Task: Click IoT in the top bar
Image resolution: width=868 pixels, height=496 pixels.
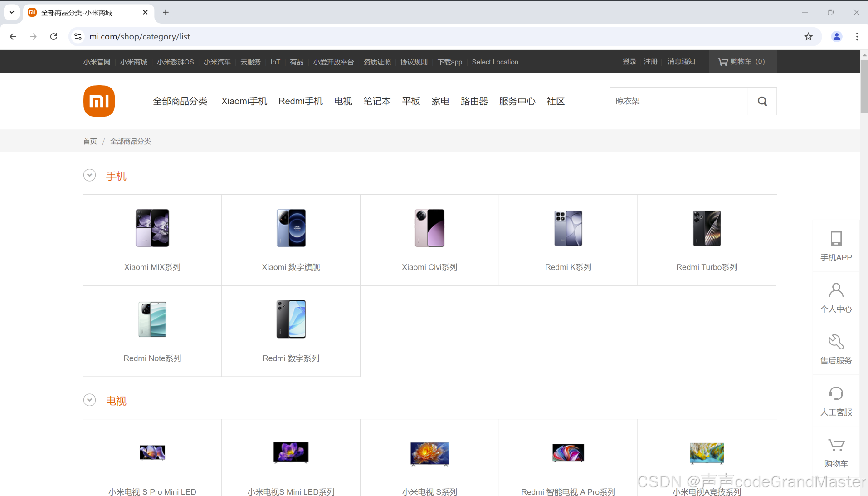Action: coord(275,62)
